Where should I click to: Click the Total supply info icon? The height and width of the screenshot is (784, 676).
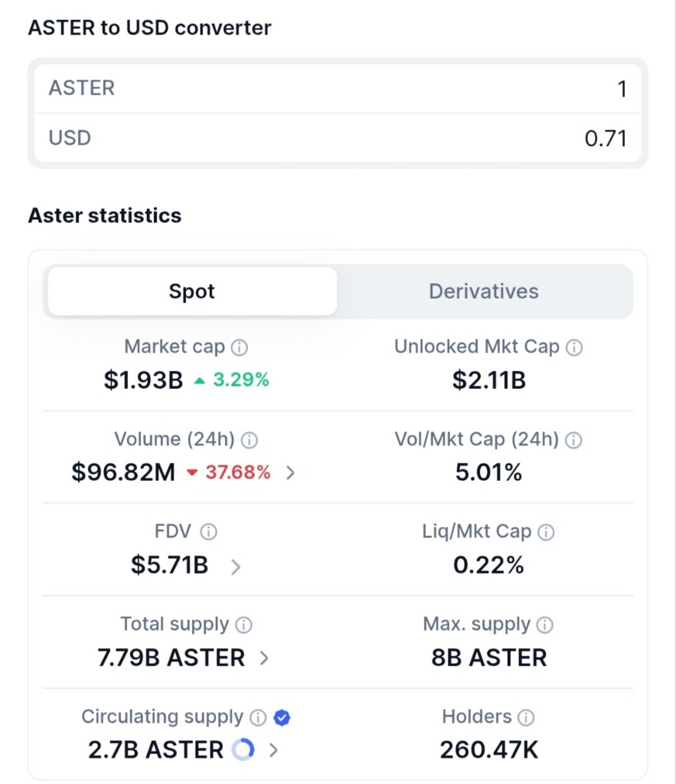243,625
